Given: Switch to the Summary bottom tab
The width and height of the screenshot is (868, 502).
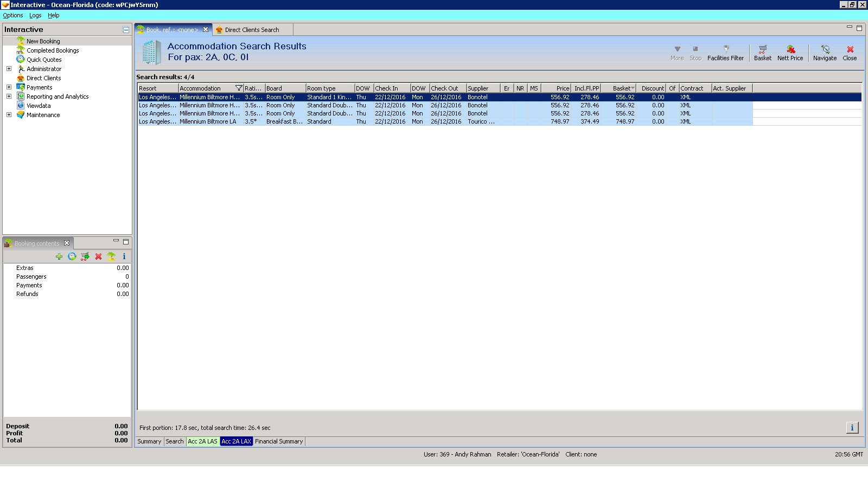Looking at the screenshot, I should 149,441.
